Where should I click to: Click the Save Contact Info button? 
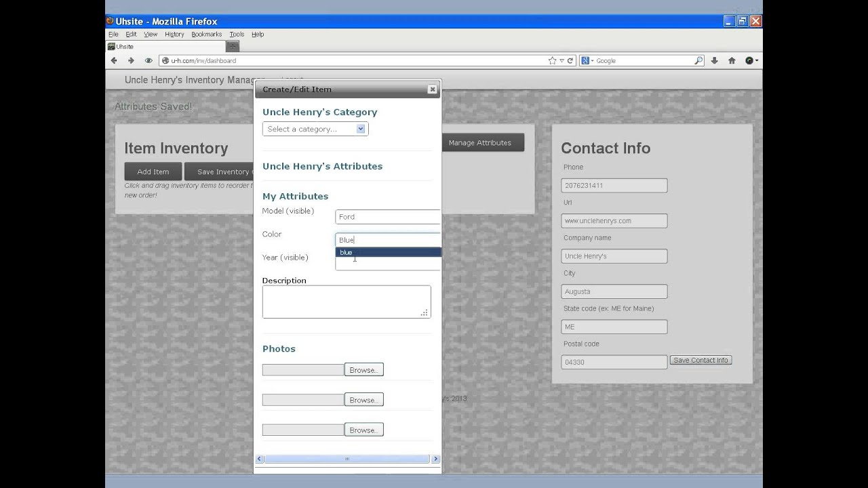701,360
